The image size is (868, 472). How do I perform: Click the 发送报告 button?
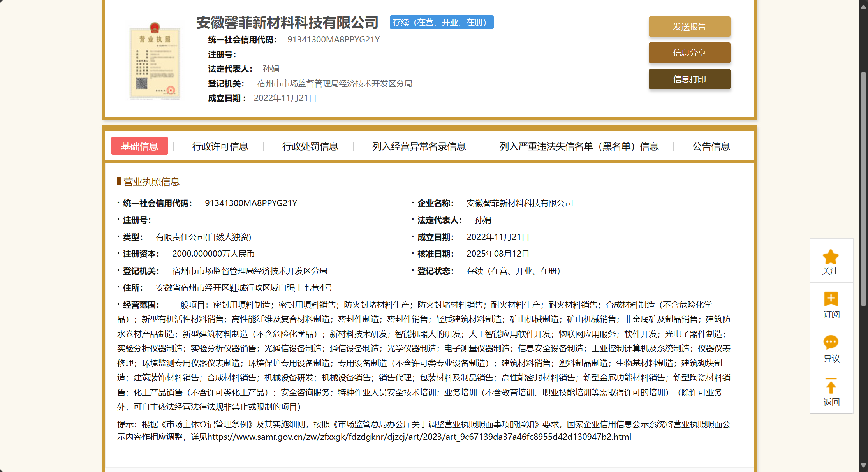click(689, 26)
